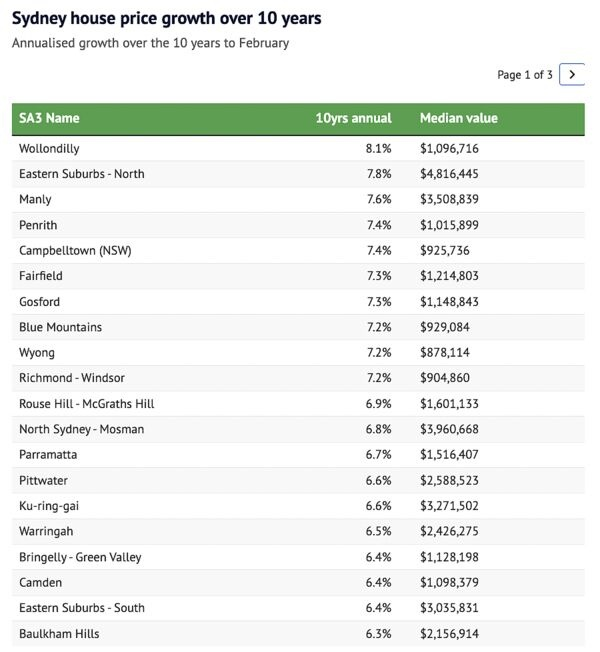Click the Page 1 of 3 indicator
Viewport: 600px width, 652px height.
(x=524, y=75)
